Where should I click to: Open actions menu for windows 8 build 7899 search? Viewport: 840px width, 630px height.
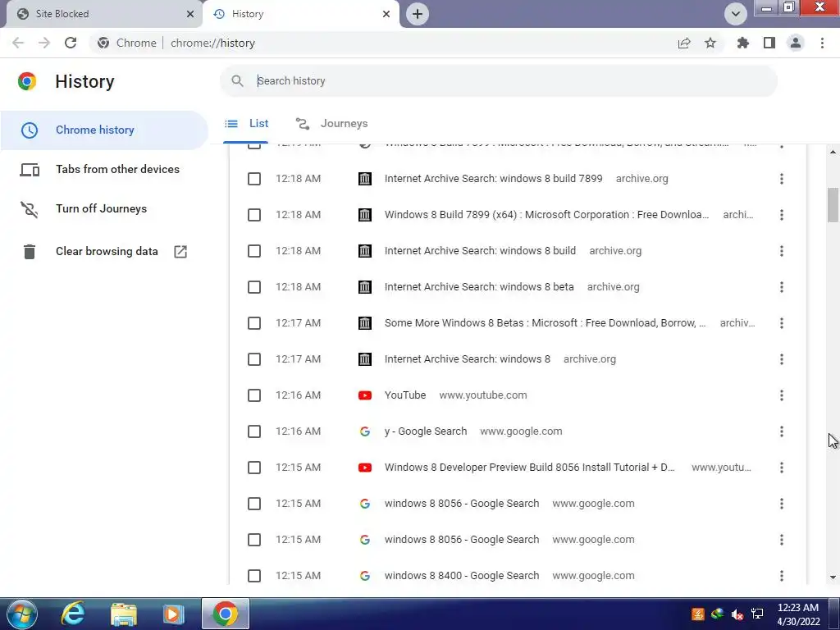(782, 178)
